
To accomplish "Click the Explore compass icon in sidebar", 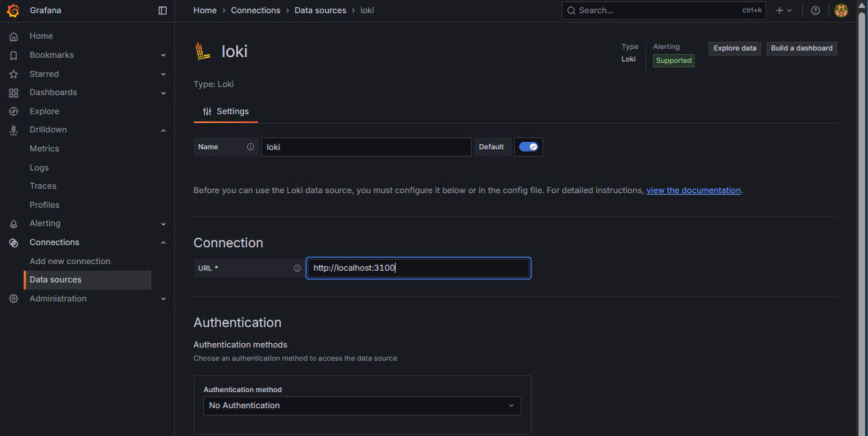I will (13, 111).
